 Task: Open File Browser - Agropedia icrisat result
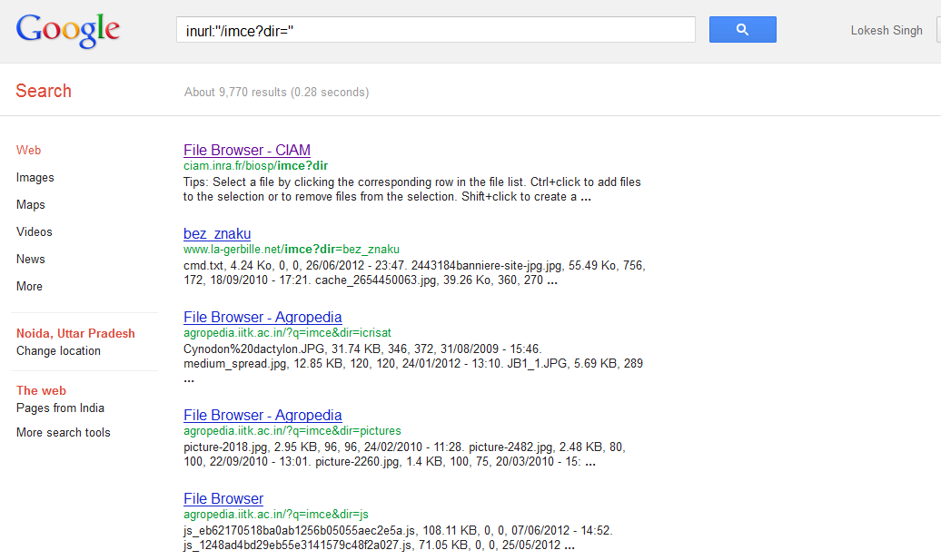262,317
